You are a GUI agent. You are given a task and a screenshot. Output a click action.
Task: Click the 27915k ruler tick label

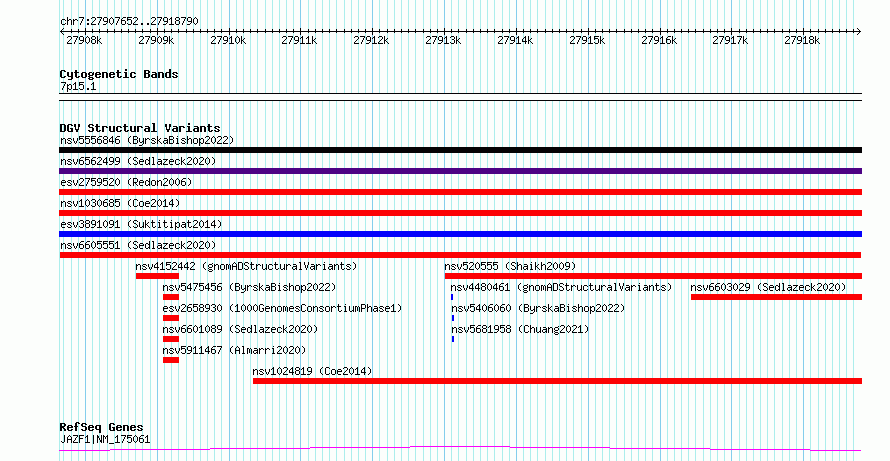(587, 41)
